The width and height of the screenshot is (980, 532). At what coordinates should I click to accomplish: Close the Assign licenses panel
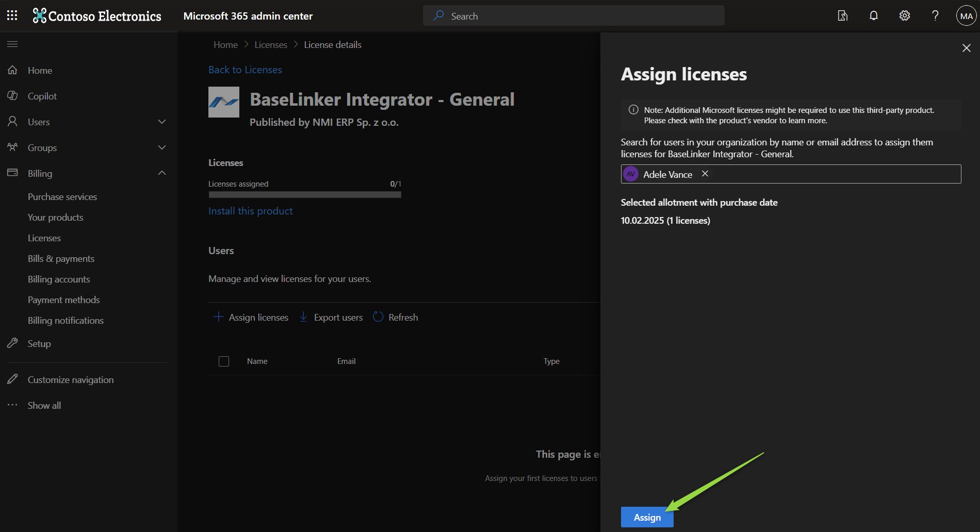click(967, 48)
